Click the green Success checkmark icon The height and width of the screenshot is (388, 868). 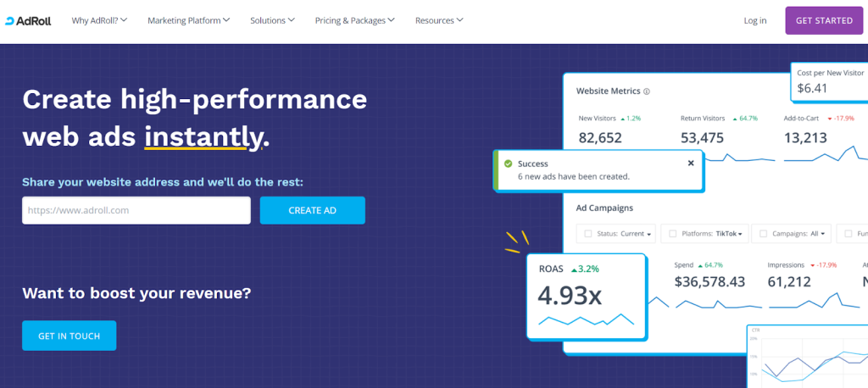(x=508, y=164)
